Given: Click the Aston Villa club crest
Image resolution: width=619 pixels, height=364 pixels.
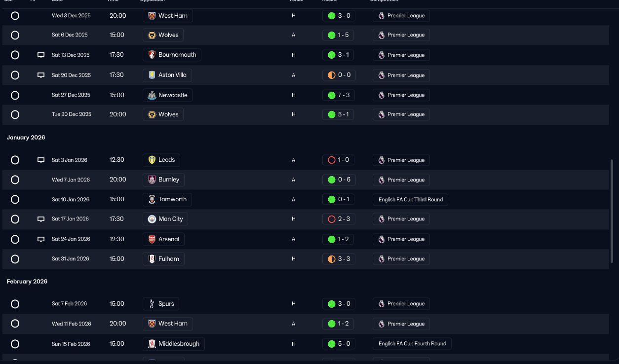Looking at the screenshot, I should tap(152, 75).
